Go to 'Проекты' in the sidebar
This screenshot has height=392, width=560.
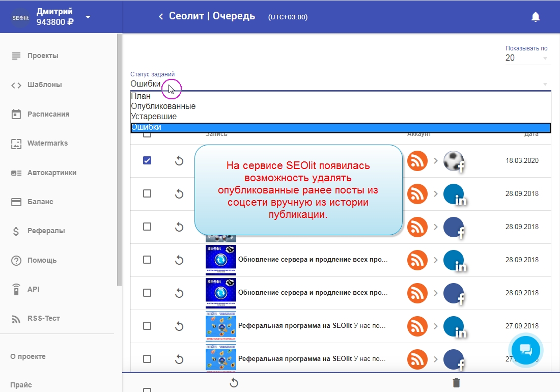pyautogui.click(x=43, y=55)
